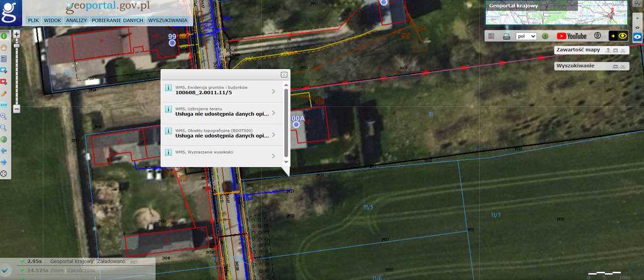Maximize the Zawartość mapy panel
This screenshot has width=644, height=280.
615,50
